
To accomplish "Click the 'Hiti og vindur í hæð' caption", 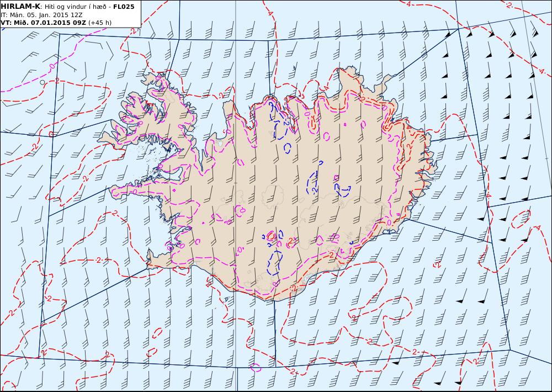I will point(75,7).
